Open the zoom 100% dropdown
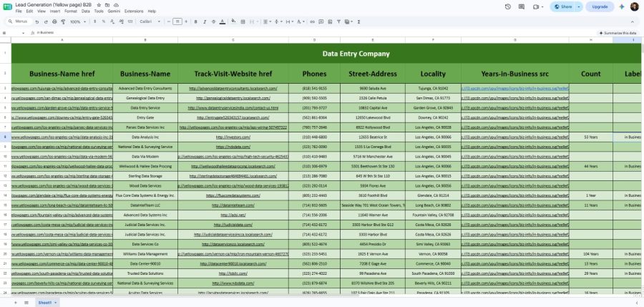This screenshot has height=307, width=644. (x=78, y=21)
